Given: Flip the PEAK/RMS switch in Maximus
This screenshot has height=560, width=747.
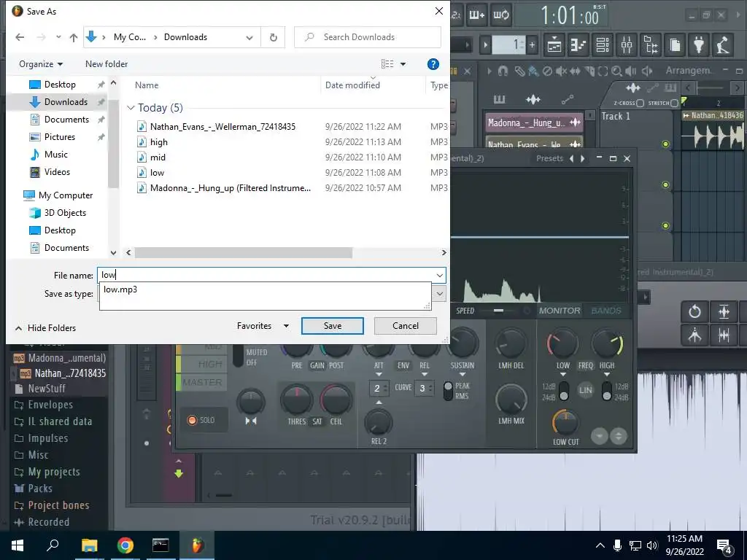Looking at the screenshot, I should (448, 391).
